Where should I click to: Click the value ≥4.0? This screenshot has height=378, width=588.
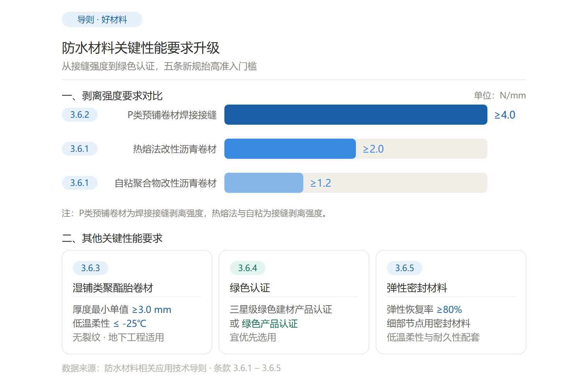pyautogui.click(x=505, y=115)
